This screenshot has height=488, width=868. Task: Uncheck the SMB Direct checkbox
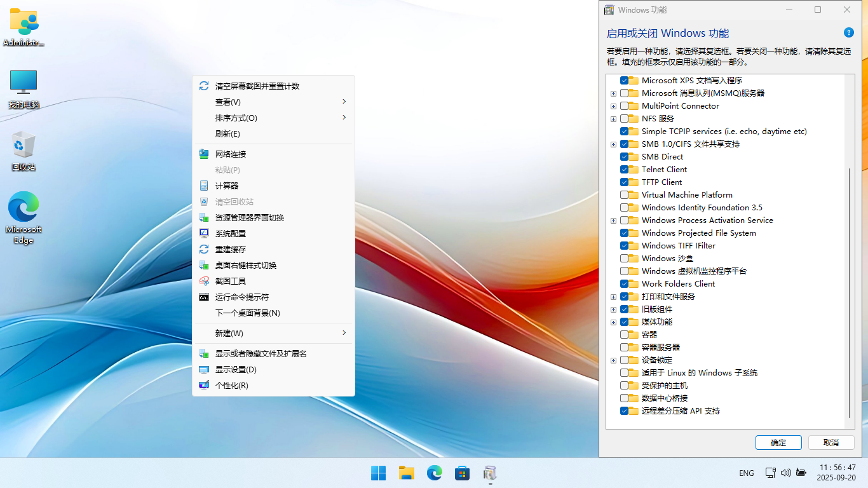coord(624,156)
